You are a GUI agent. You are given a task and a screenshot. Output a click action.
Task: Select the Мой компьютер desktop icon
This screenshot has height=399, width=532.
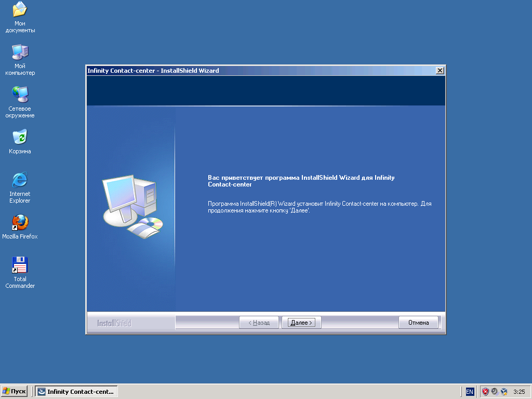(x=20, y=60)
